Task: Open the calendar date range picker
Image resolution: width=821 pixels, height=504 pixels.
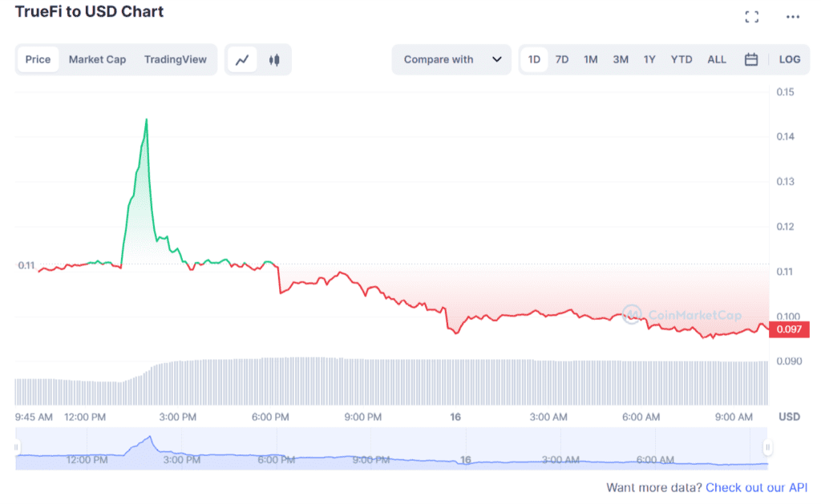Action: 750,59
